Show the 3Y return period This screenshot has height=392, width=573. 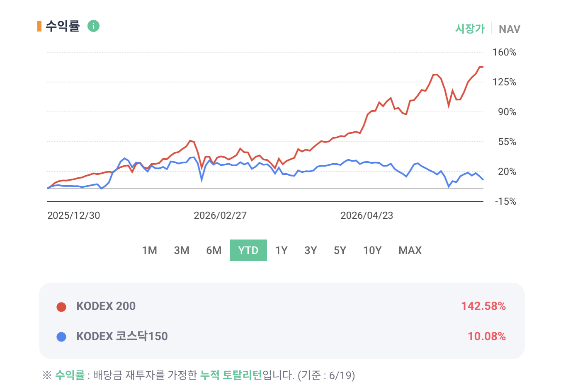pos(311,250)
